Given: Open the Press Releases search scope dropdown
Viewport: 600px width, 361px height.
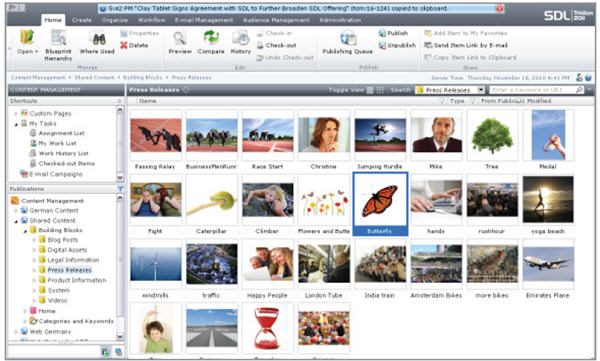Looking at the screenshot, I should (481, 90).
